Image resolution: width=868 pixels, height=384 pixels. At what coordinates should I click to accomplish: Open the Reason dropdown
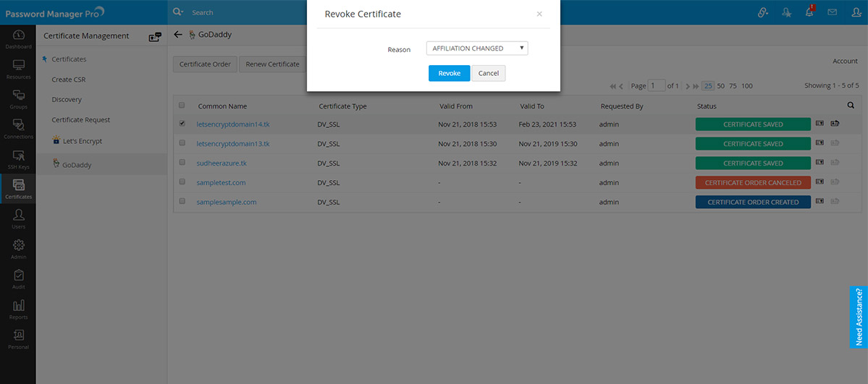(477, 48)
